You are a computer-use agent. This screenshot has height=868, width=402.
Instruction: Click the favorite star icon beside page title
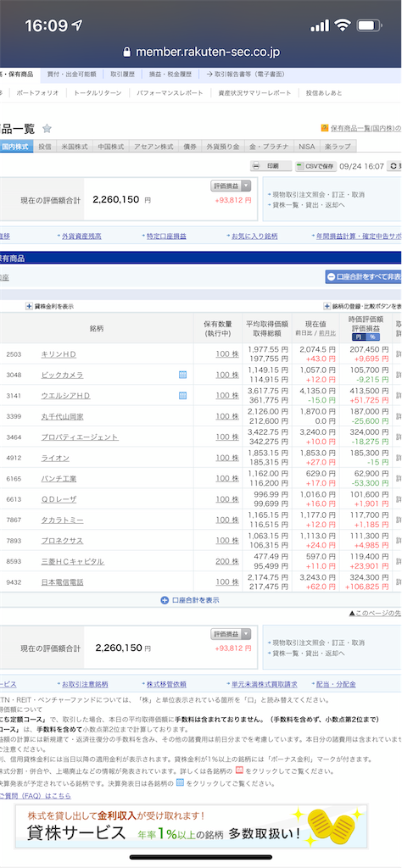[x=47, y=129]
